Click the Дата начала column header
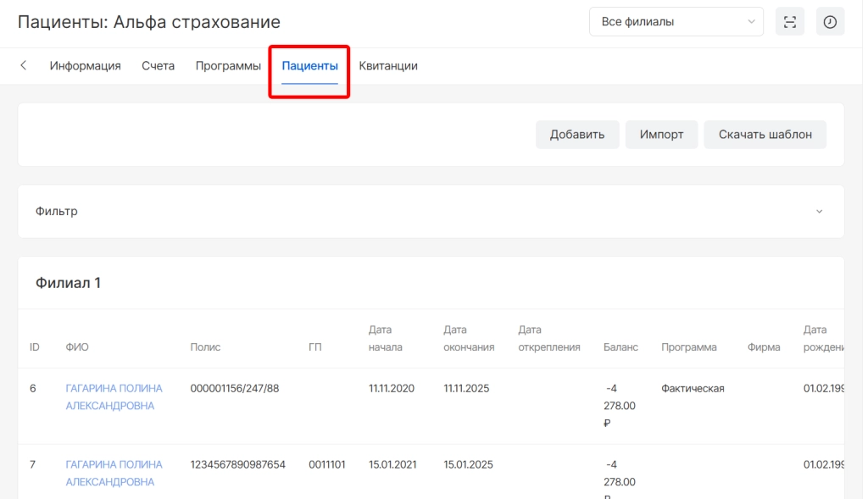Screen dimensions: 868x499 point(386,338)
